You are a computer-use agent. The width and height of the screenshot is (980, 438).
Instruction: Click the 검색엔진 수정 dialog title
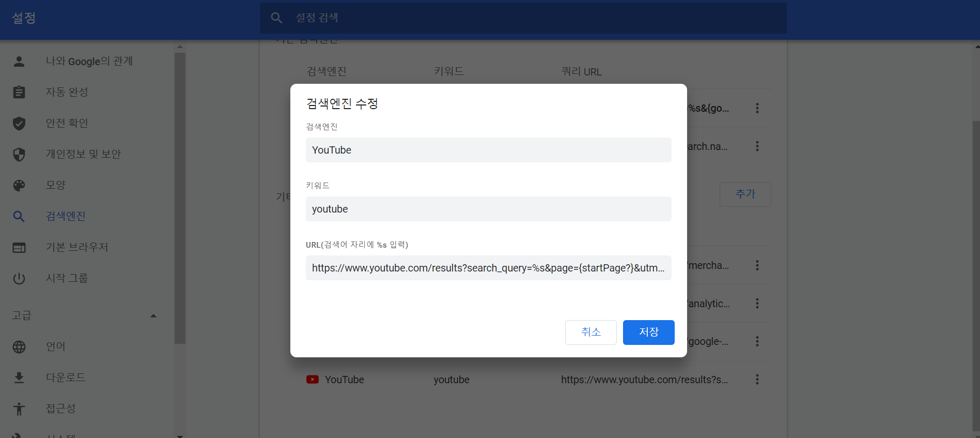point(342,104)
